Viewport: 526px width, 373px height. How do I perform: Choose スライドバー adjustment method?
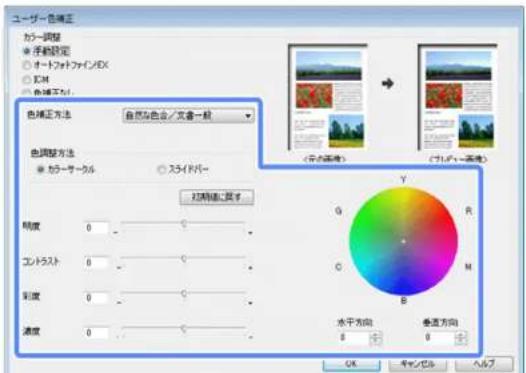tap(161, 169)
